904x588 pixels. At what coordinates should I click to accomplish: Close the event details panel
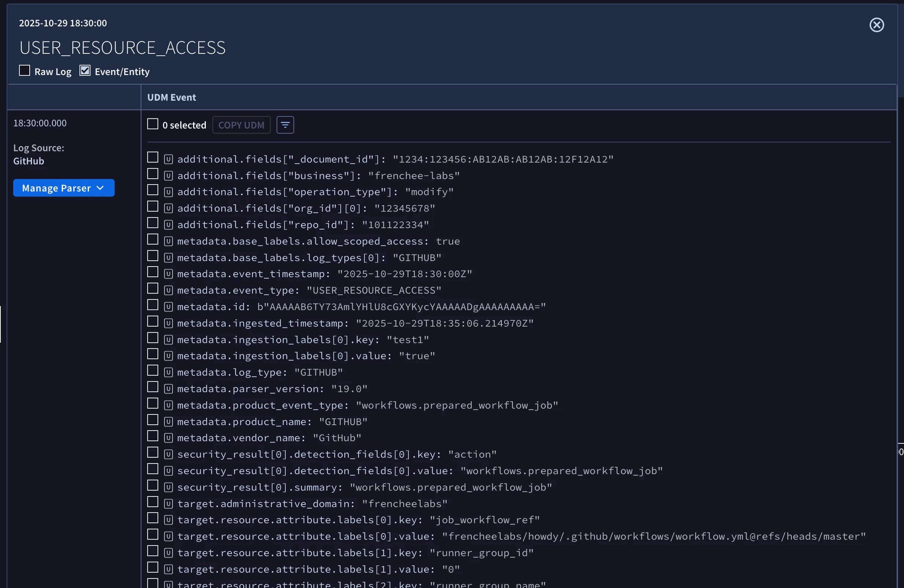coord(876,25)
